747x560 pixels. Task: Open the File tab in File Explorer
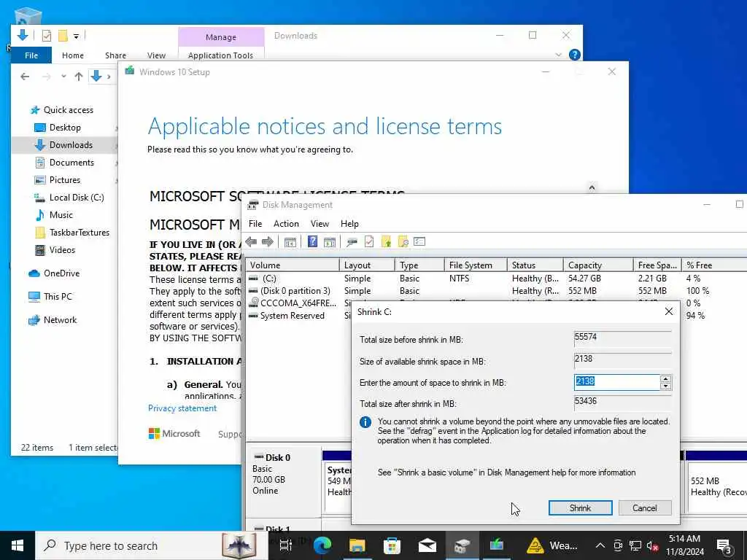[x=31, y=55]
